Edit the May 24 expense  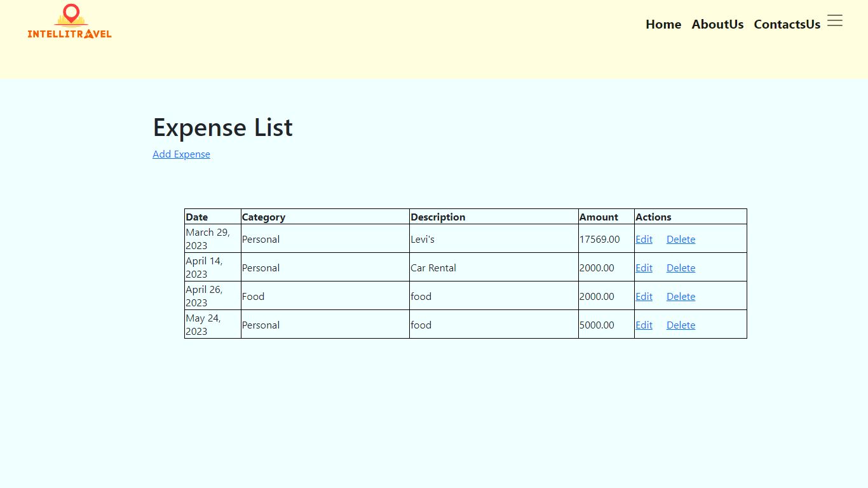(644, 325)
